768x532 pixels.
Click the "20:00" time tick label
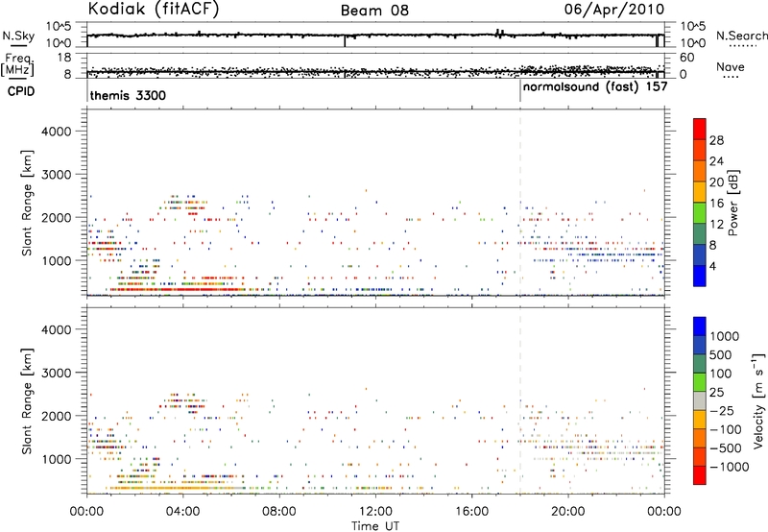point(568,512)
